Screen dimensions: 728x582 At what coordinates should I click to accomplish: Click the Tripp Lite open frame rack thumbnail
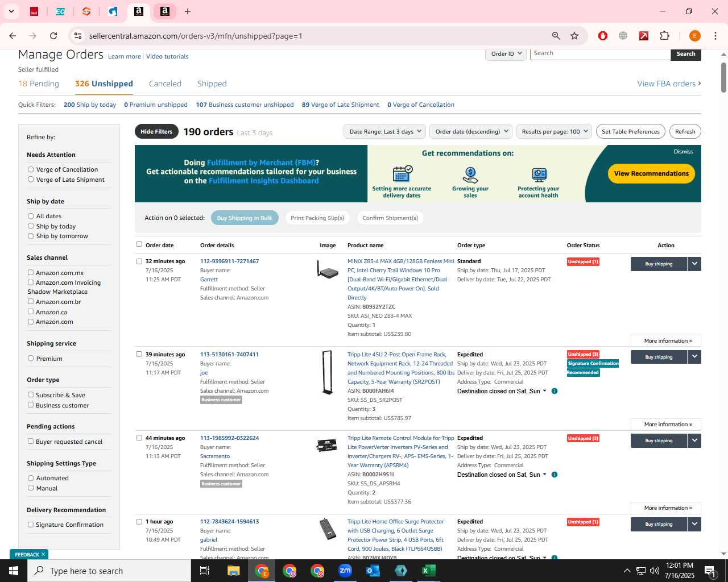327,372
